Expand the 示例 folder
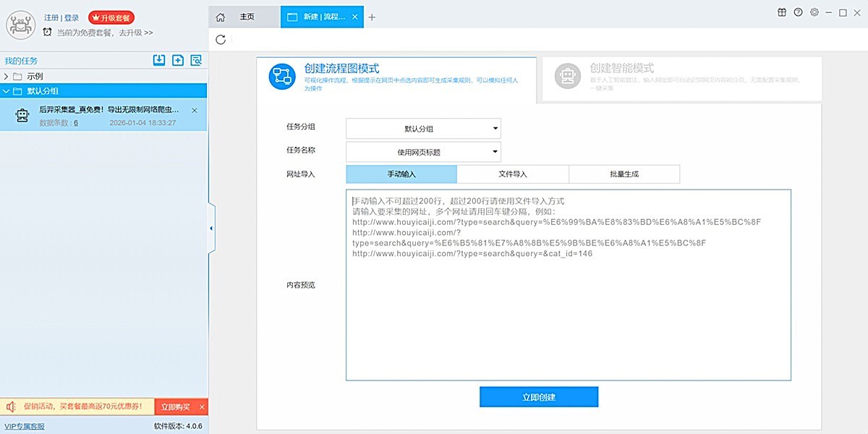This screenshot has width=868, height=434. [x=7, y=76]
